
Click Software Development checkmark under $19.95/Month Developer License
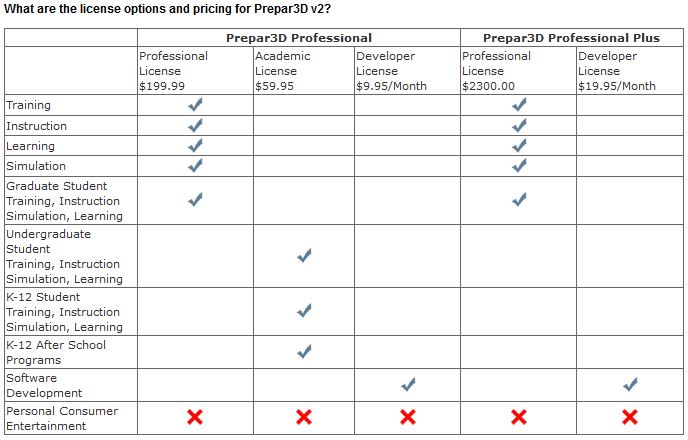tap(630, 384)
